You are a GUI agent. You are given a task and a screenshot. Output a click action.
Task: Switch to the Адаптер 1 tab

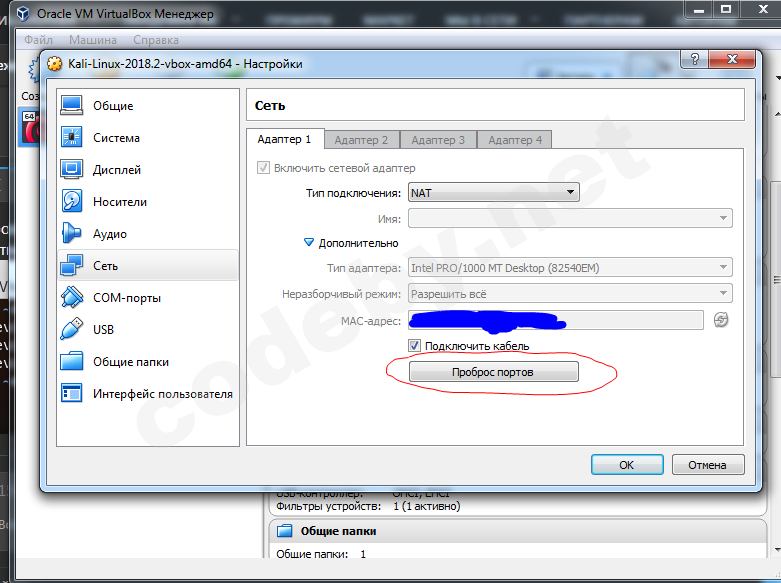[284, 139]
